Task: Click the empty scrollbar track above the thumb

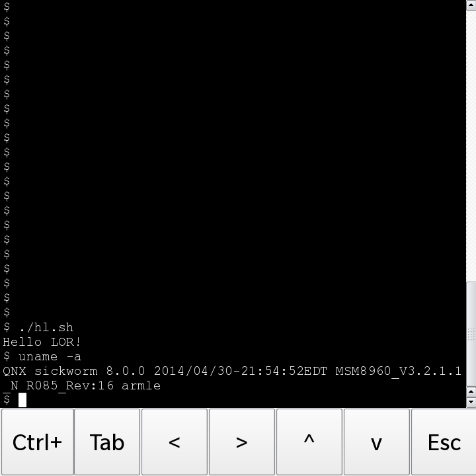Action: click(471, 146)
